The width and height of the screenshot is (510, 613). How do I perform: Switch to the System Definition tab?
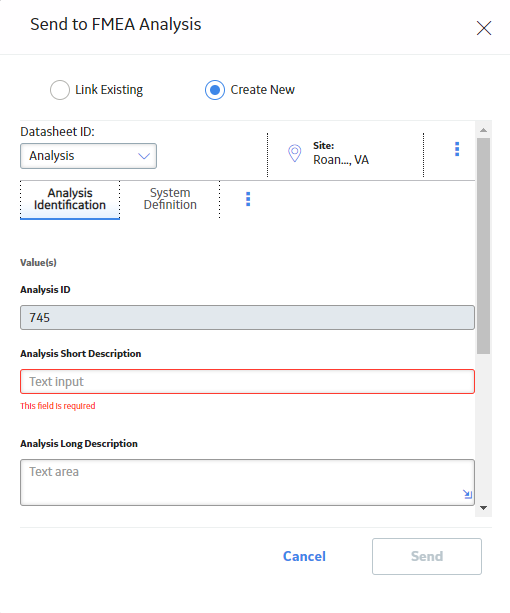tap(170, 199)
